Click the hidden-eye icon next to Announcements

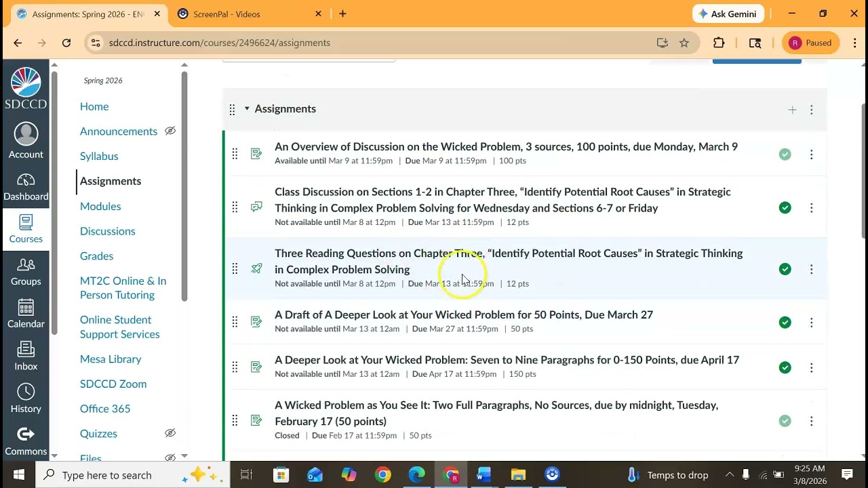point(170,131)
